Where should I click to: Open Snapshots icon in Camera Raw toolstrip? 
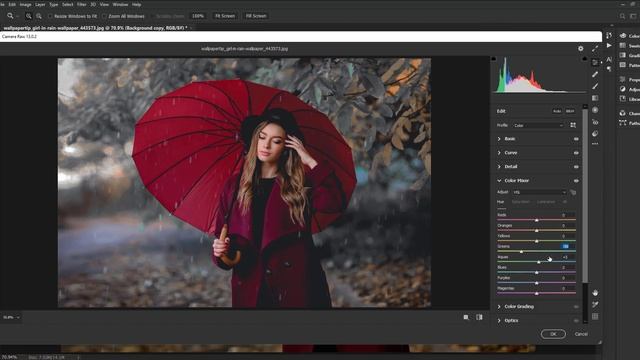coord(595,133)
